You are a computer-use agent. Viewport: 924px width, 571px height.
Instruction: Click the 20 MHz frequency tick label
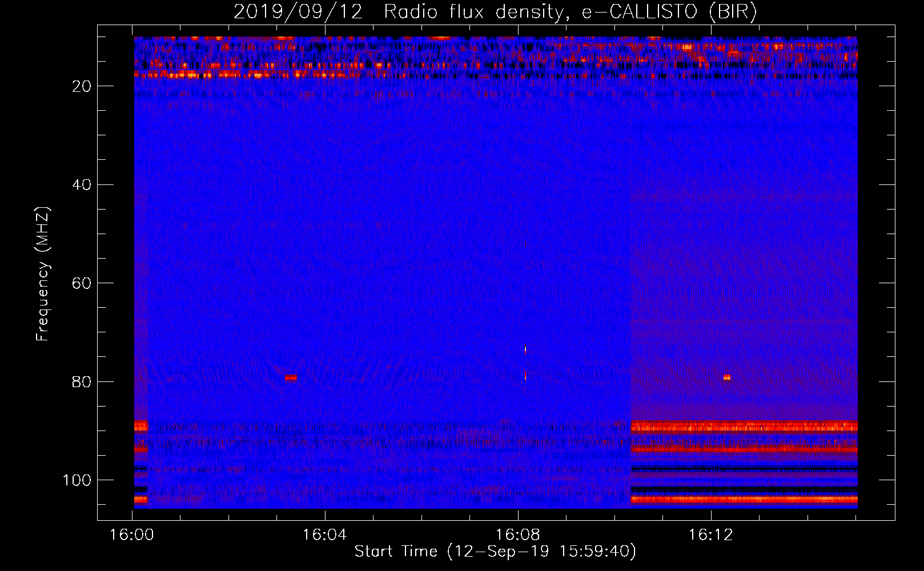pyautogui.click(x=82, y=86)
